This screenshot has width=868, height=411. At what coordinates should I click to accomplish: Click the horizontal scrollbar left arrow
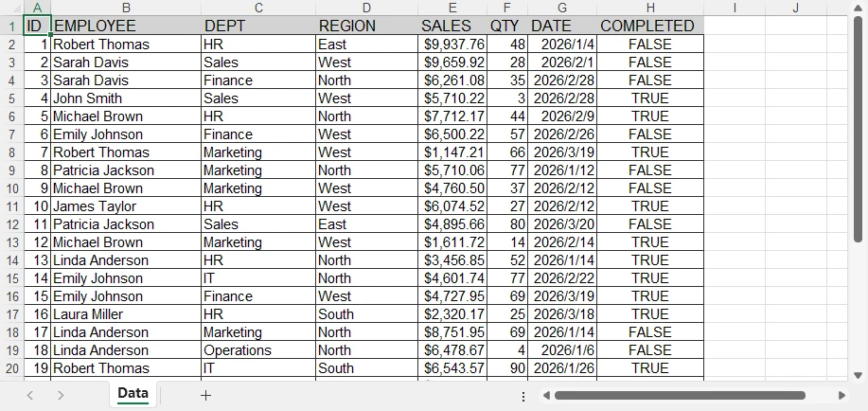coord(545,395)
